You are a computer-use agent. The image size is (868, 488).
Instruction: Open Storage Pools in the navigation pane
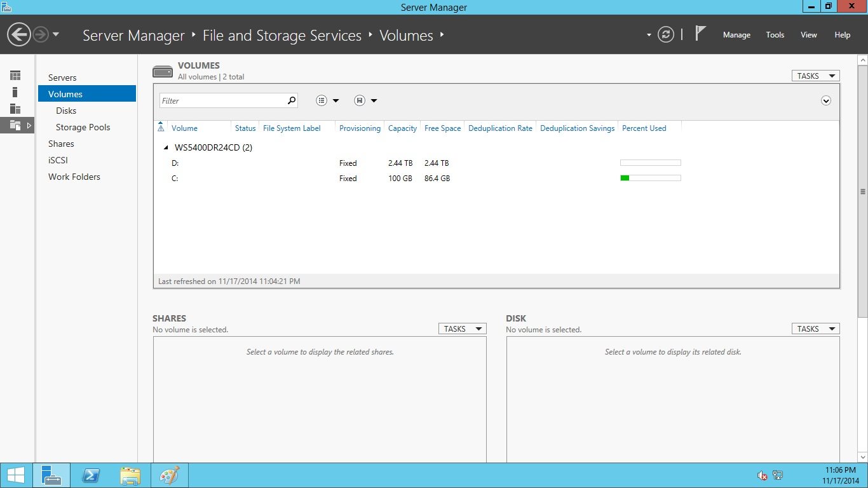(83, 127)
